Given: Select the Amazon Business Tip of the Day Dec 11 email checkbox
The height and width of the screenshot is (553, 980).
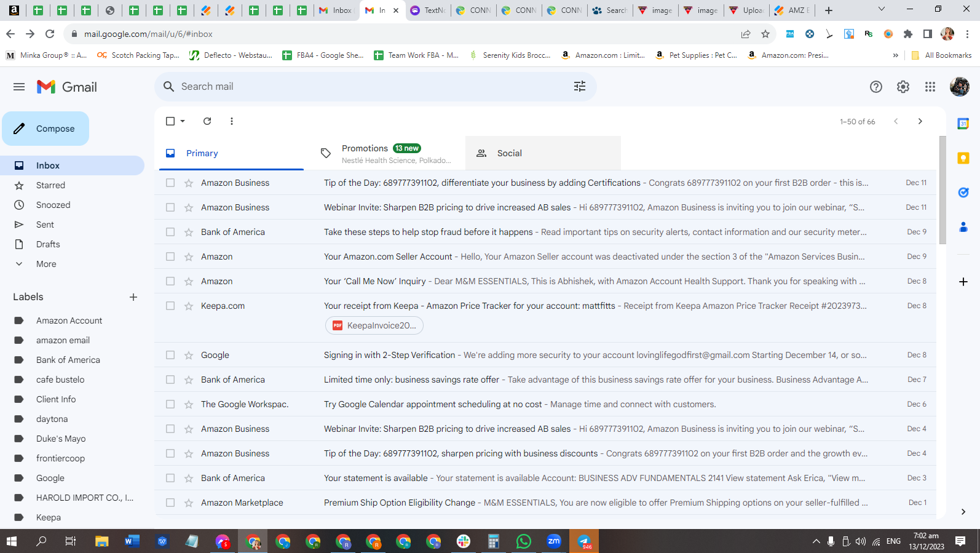Looking at the screenshot, I should [x=170, y=183].
